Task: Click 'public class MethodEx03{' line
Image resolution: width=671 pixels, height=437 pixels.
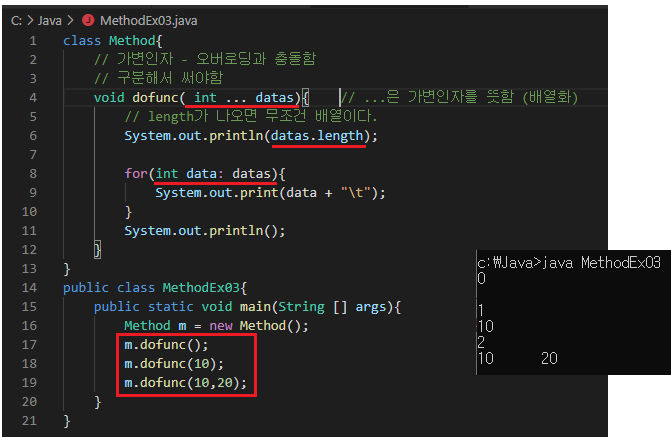Action: pyautogui.click(x=155, y=288)
